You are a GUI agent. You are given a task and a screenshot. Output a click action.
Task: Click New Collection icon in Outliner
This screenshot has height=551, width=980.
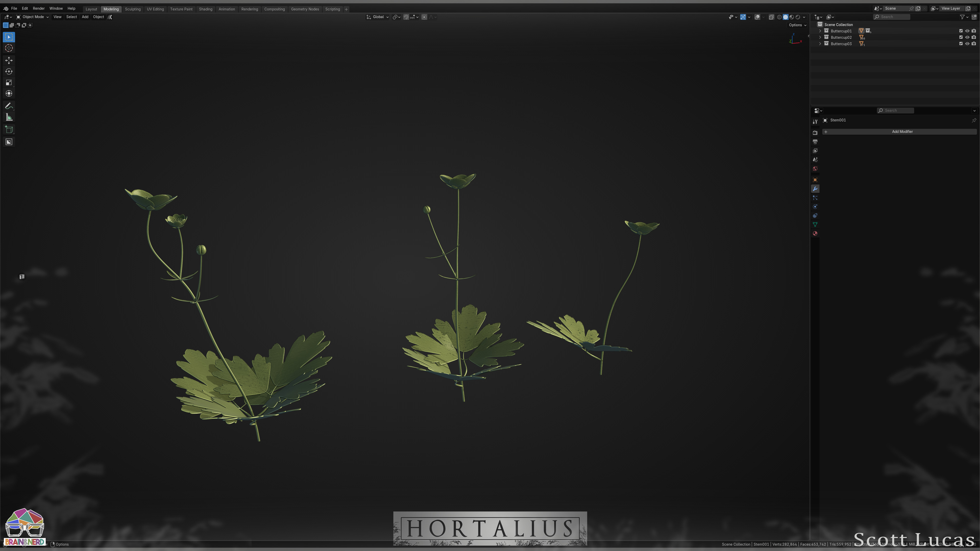(x=974, y=17)
